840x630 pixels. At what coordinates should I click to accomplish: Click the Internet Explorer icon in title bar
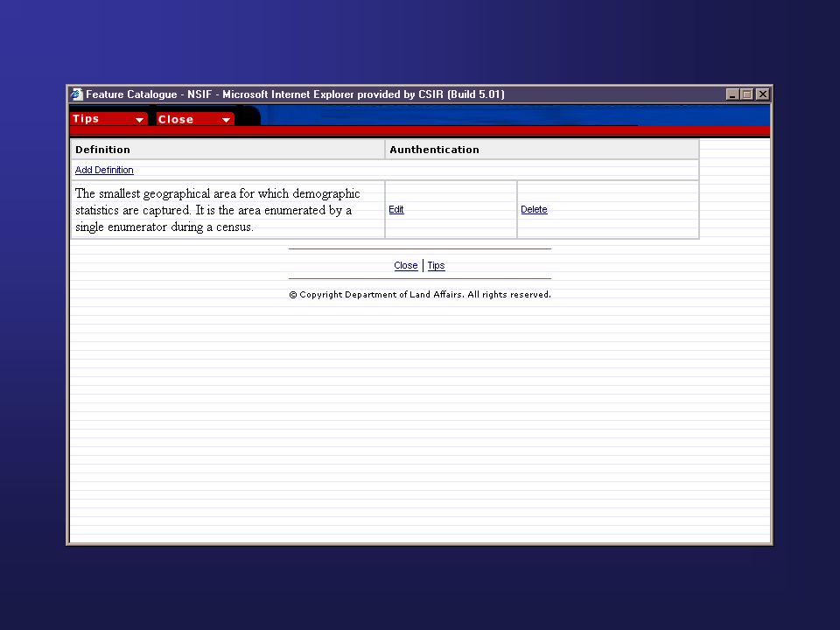tap(77, 94)
